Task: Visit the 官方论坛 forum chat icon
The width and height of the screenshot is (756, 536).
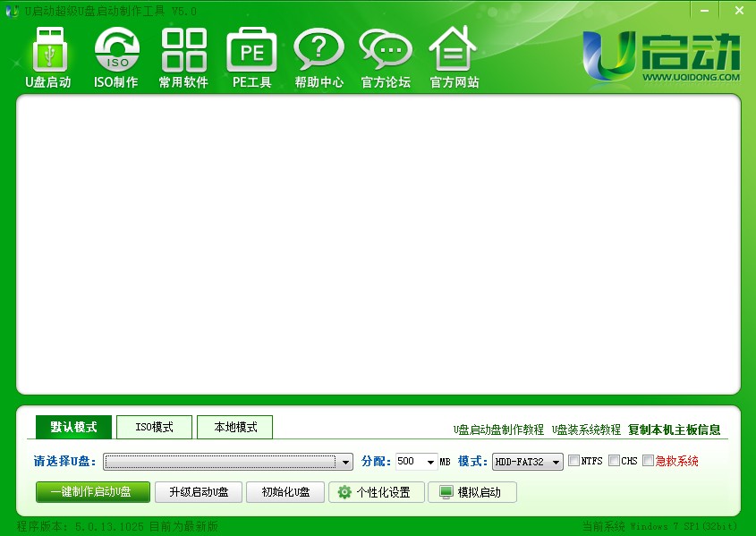Action: pos(386,58)
